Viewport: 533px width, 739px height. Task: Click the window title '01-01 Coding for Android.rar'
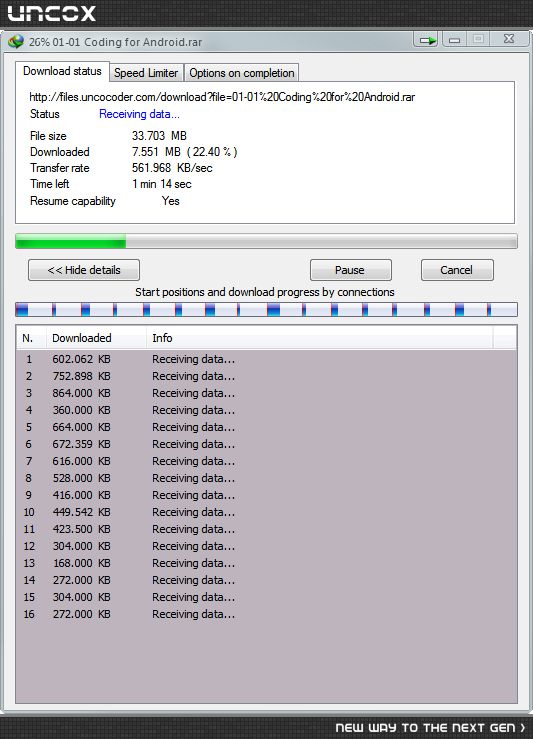pyautogui.click(x=127, y=42)
